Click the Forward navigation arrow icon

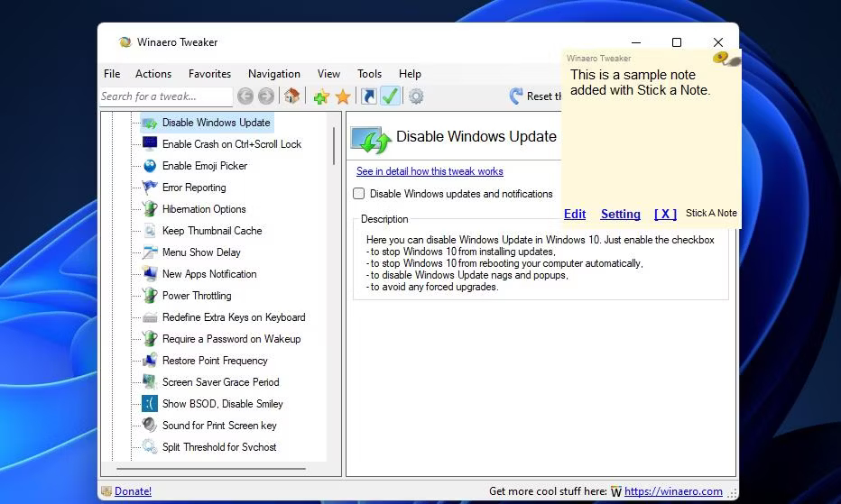pyautogui.click(x=265, y=96)
